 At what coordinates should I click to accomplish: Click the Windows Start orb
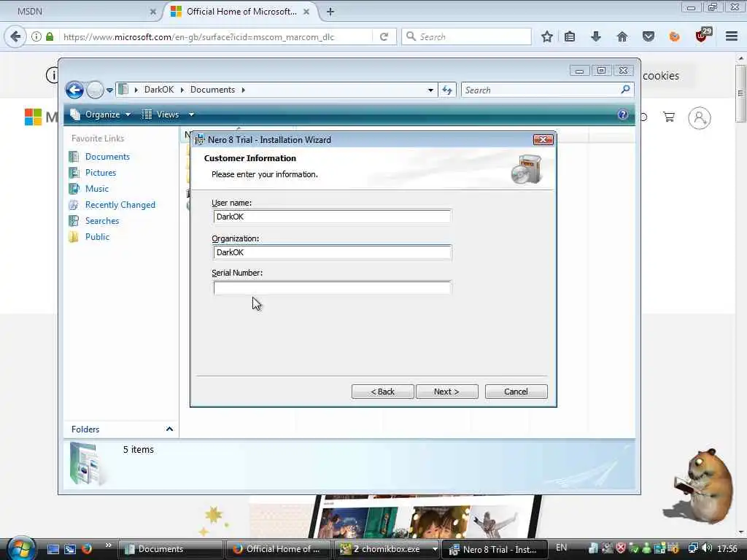pyautogui.click(x=20, y=548)
